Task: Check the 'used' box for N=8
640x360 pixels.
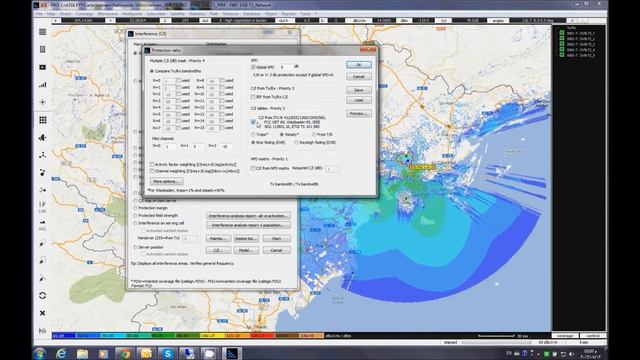Action: point(222,80)
